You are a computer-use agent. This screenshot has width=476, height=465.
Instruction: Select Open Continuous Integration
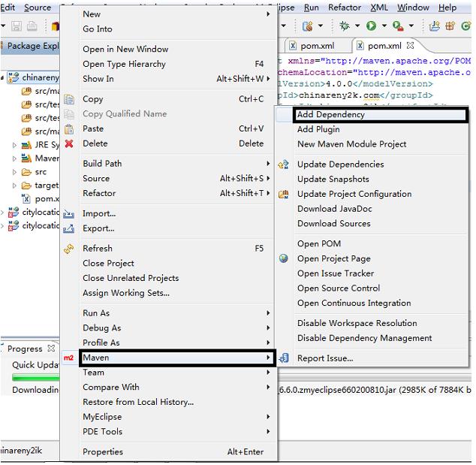(x=372, y=303)
